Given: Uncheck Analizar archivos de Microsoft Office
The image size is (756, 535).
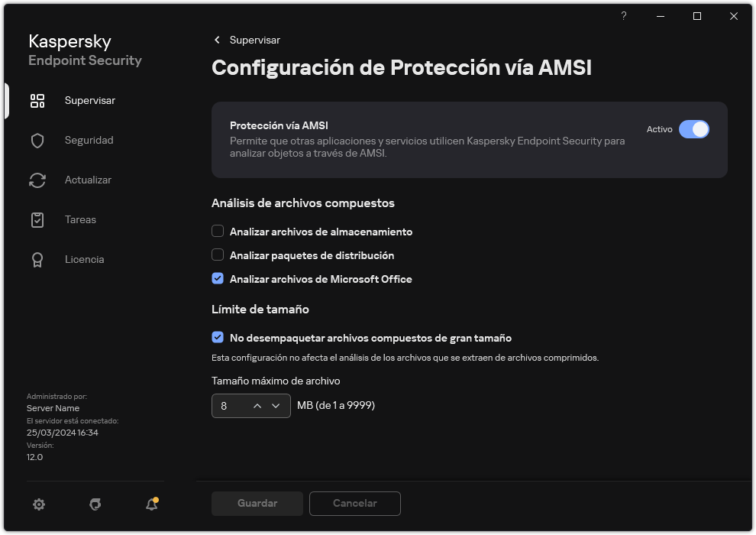Looking at the screenshot, I should click(x=218, y=278).
